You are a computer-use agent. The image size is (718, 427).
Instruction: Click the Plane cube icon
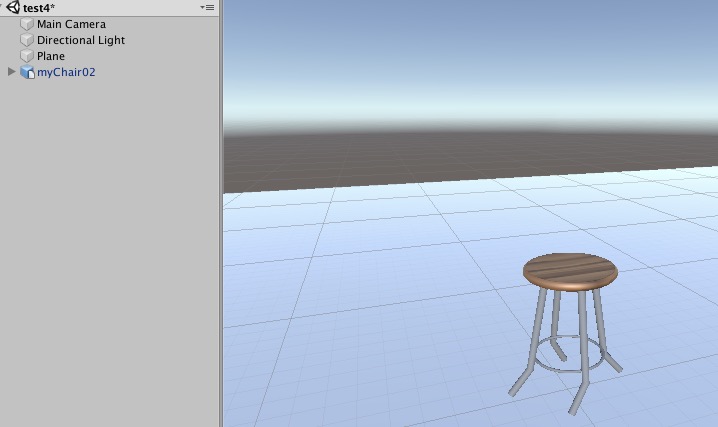click(27, 56)
